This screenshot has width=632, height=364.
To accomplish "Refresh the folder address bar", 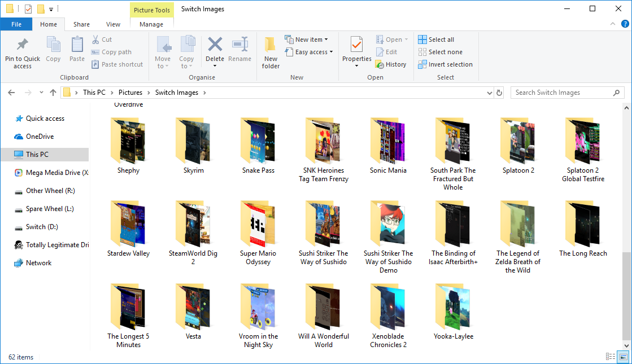I will pos(499,93).
